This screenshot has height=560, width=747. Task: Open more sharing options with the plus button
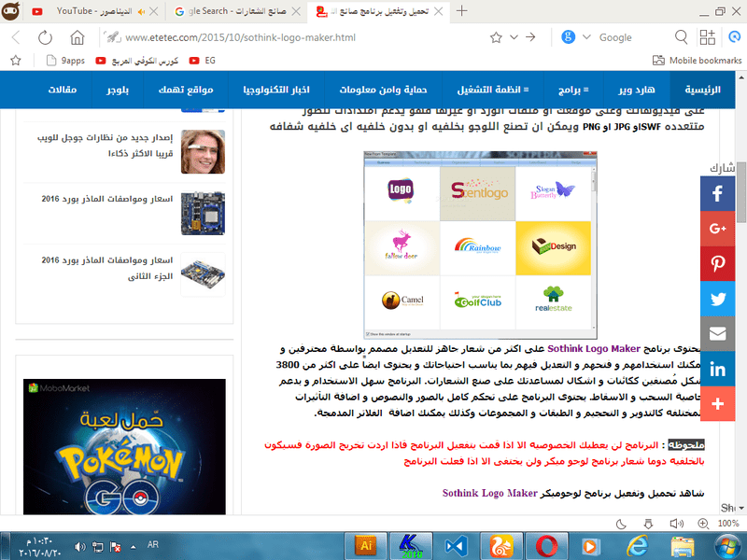tap(717, 404)
